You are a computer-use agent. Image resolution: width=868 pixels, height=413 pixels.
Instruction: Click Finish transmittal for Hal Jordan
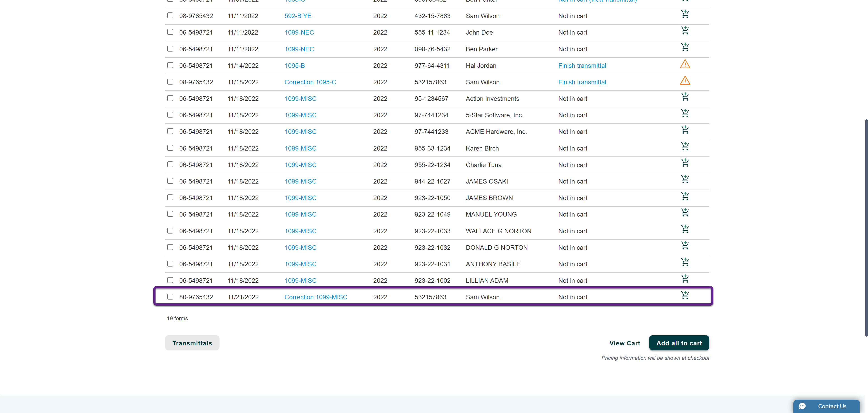tap(582, 66)
